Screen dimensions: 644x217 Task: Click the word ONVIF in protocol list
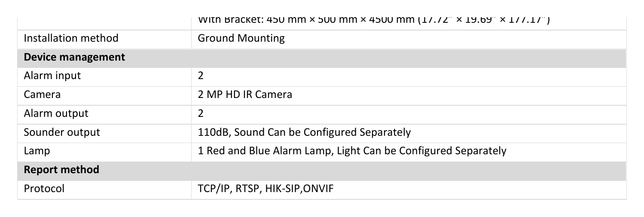(x=318, y=189)
